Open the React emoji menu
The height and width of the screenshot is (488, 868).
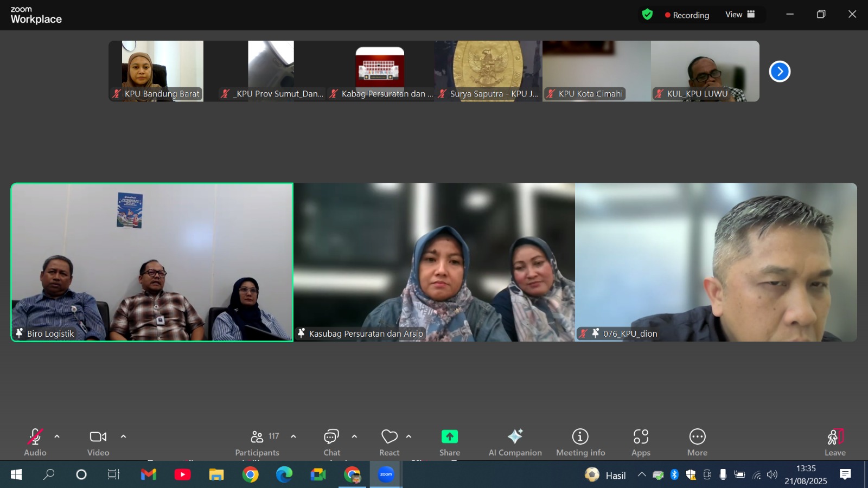coord(390,438)
